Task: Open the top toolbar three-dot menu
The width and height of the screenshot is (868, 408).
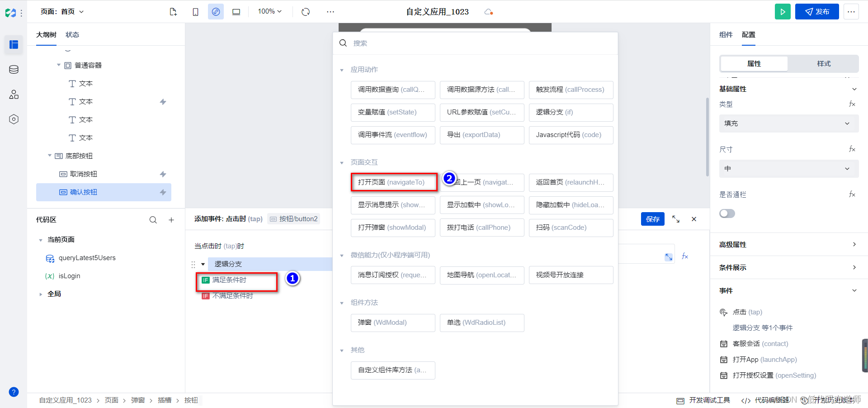Action: point(330,12)
